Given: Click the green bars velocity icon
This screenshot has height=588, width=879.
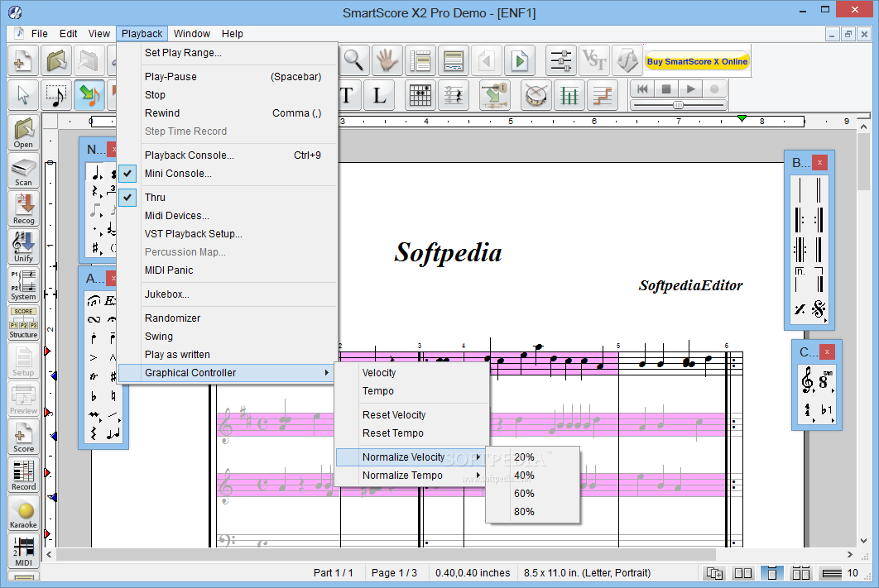Looking at the screenshot, I should coord(569,95).
